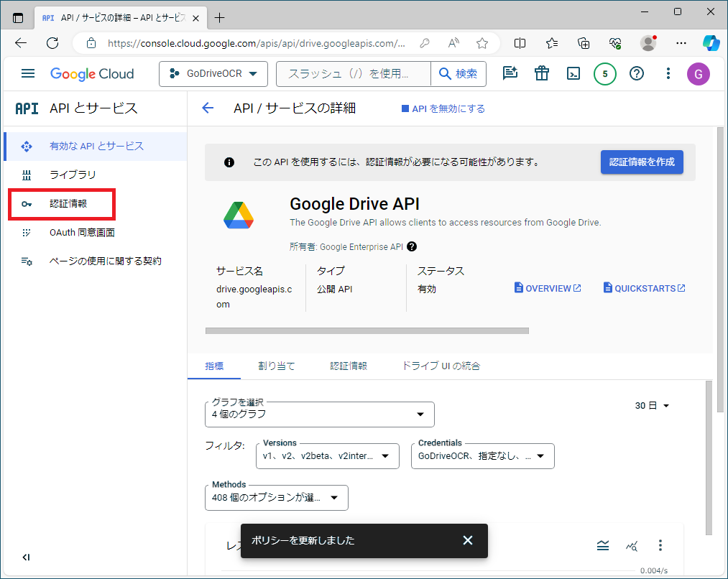Open the help question mark icon
Image resolution: width=728 pixels, height=579 pixels.
click(637, 73)
